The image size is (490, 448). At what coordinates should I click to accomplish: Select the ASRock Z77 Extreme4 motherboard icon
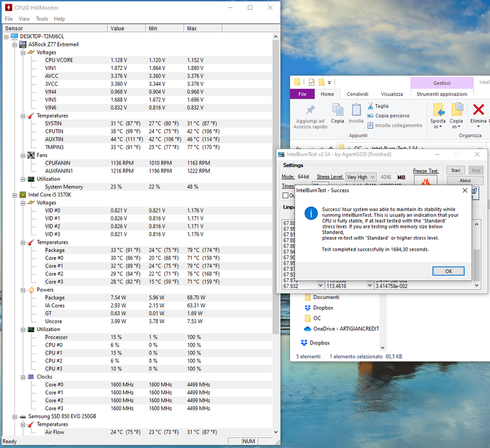click(x=23, y=44)
